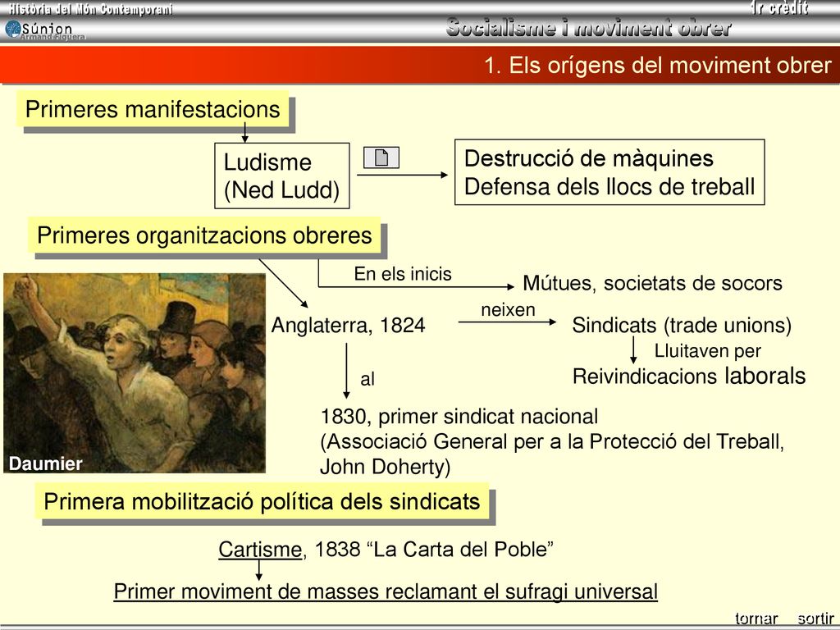Click the 'sortir' link
This screenshot has width=840, height=630.
815,619
